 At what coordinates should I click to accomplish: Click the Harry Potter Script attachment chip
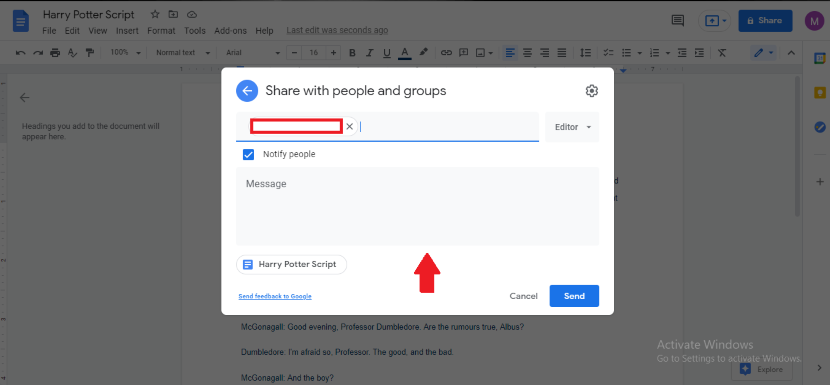291,264
